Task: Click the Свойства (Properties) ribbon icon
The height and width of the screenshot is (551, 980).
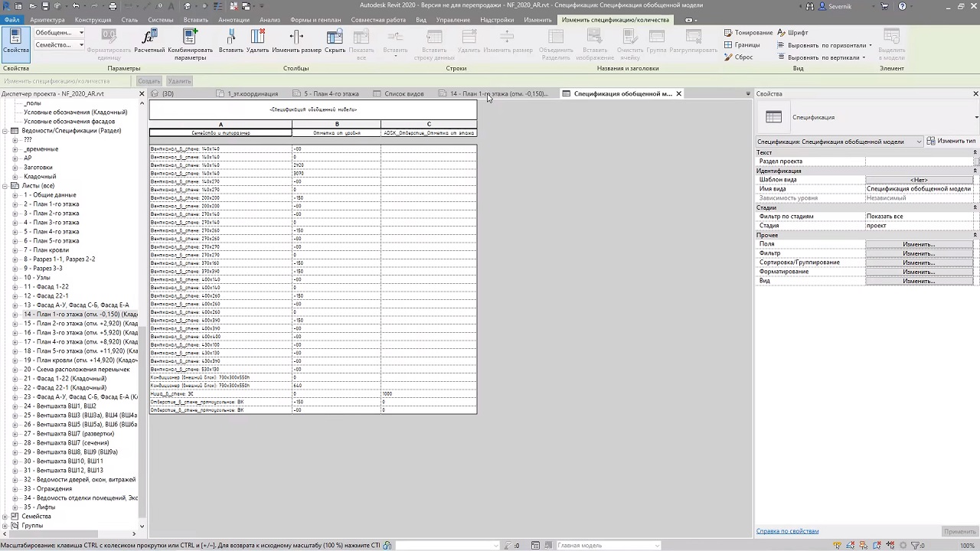Action: click(15, 41)
